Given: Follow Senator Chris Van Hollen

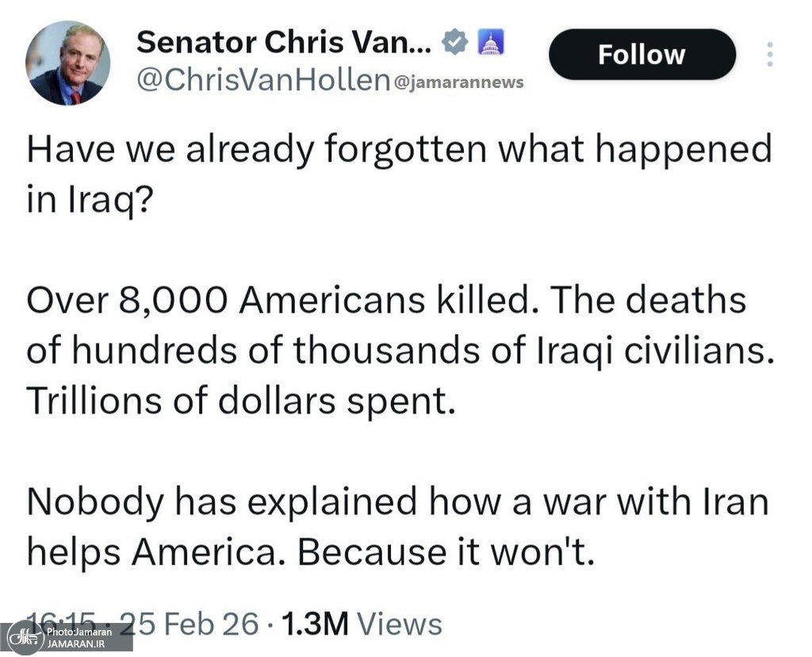Looking at the screenshot, I should click(x=642, y=54).
